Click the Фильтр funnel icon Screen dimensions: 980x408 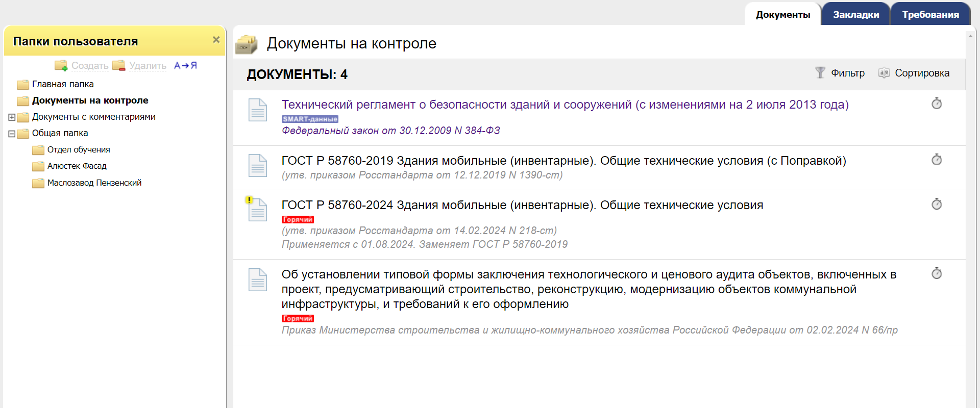click(820, 72)
